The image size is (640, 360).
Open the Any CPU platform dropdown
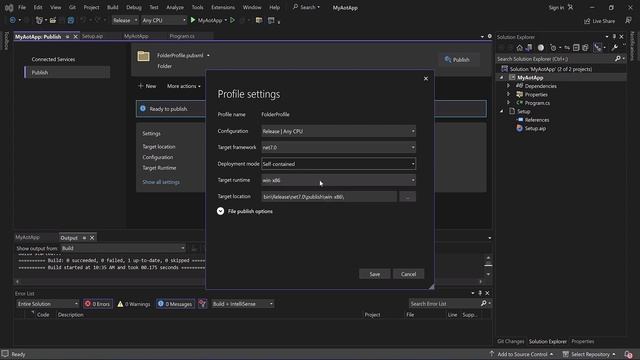click(x=164, y=20)
